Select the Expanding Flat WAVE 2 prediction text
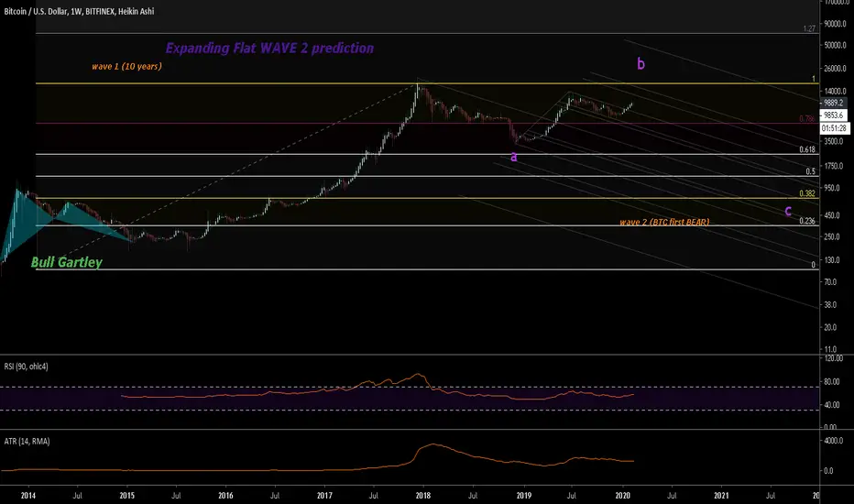Viewport: 854px width, 504px height. pyautogui.click(x=269, y=49)
